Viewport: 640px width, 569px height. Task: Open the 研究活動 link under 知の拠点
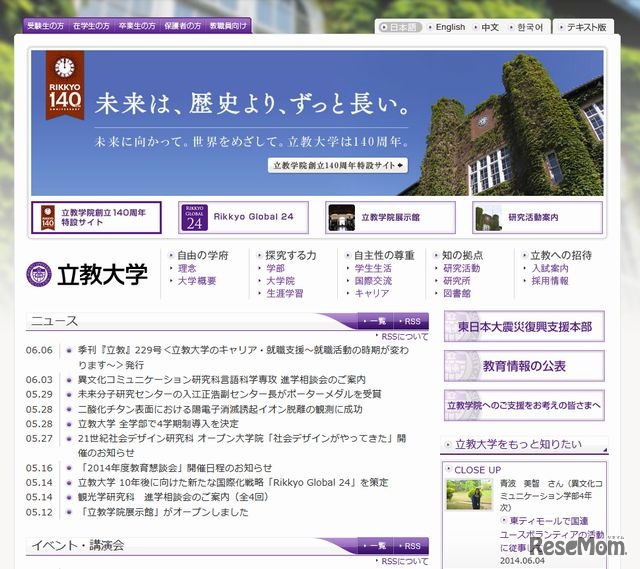click(x=462, y=269)
